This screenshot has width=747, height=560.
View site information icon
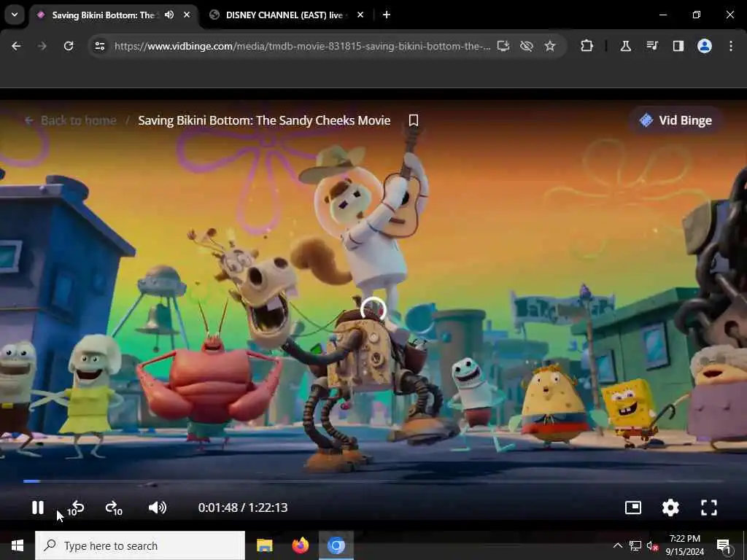(99, 46)
